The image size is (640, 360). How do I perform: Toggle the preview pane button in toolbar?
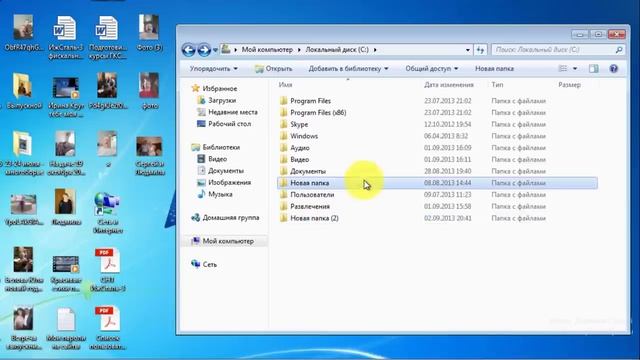[593, 69]
